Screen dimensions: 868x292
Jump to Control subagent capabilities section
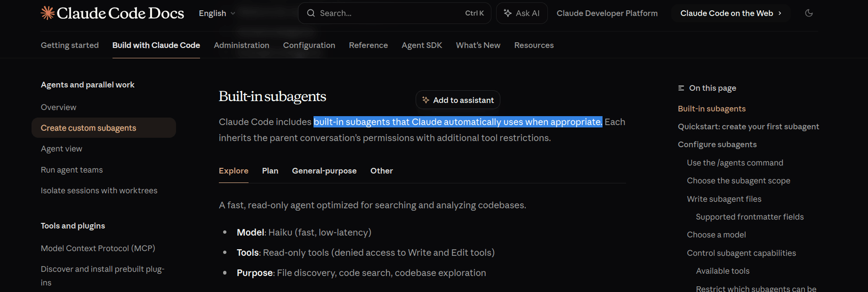point(741,253)
